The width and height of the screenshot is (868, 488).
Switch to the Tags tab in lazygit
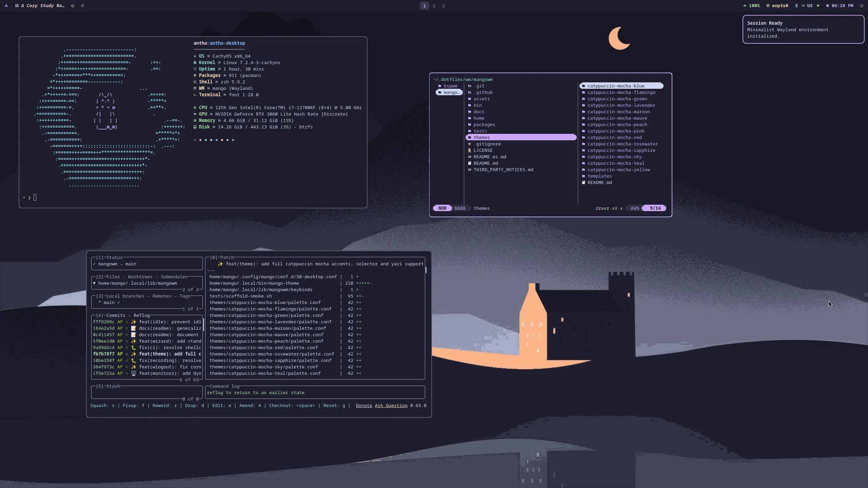click(185, 296)
